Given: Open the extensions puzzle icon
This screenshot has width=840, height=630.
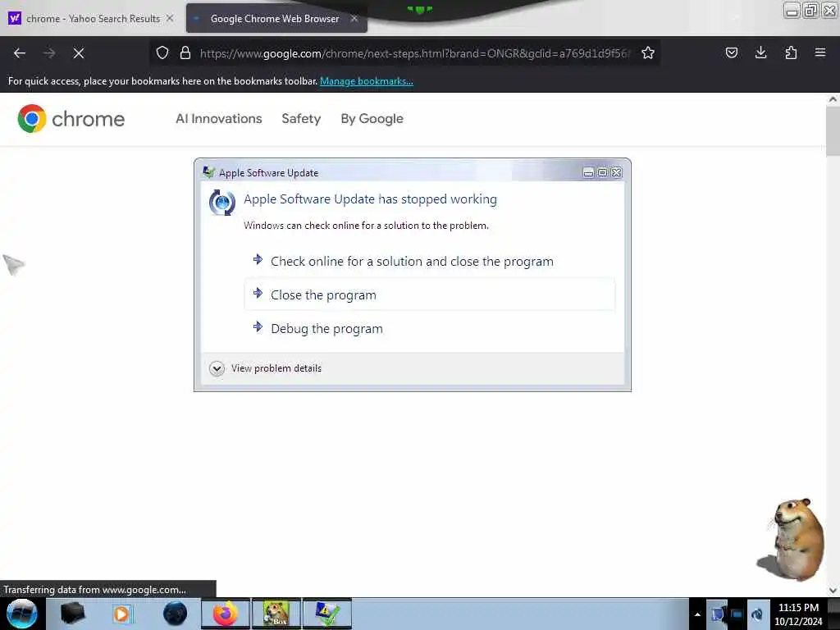Looking at the screenshot, I should (791, 52).
